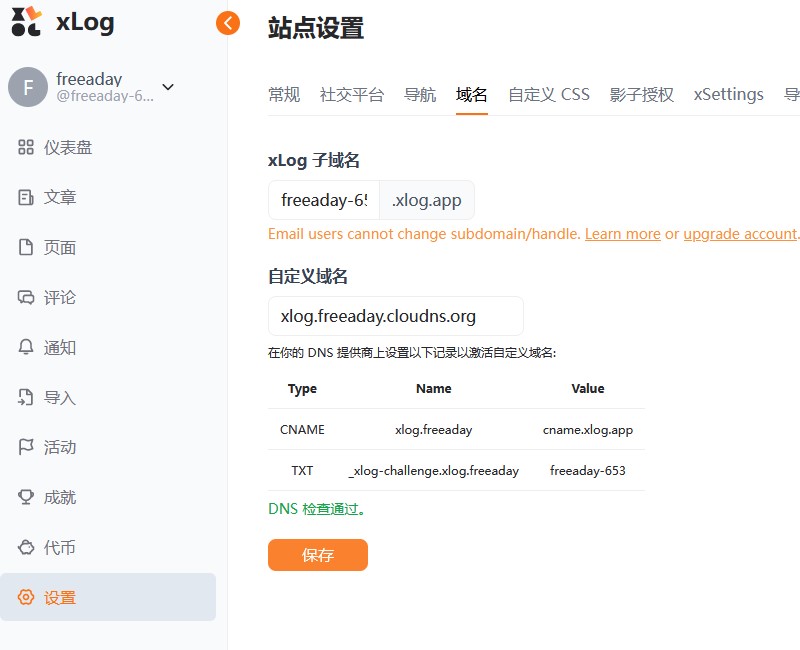Image resolution: width=800 pixels, height=650 pixels.
Task: Open the tokens (代币) piggy bank icon
Action: [27, 548]
